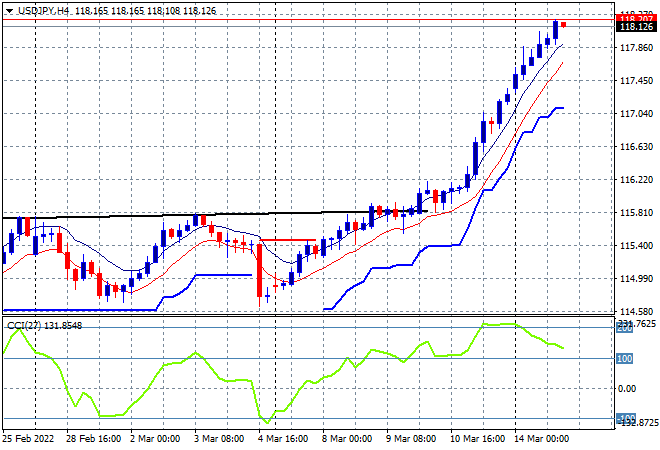Select the black trendline near 115.810
The width and height of the screenshot is (660, 450).
coord(215,215)
